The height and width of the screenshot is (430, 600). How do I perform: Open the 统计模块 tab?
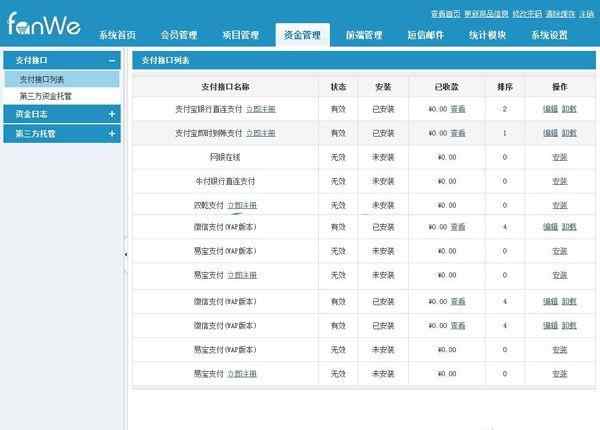[488, 35]
